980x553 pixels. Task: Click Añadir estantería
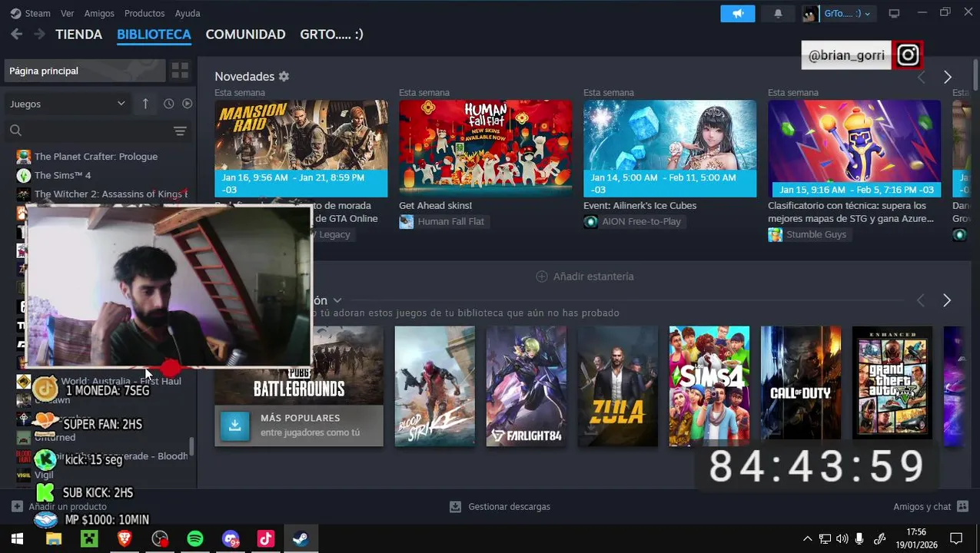click(585, 276)
